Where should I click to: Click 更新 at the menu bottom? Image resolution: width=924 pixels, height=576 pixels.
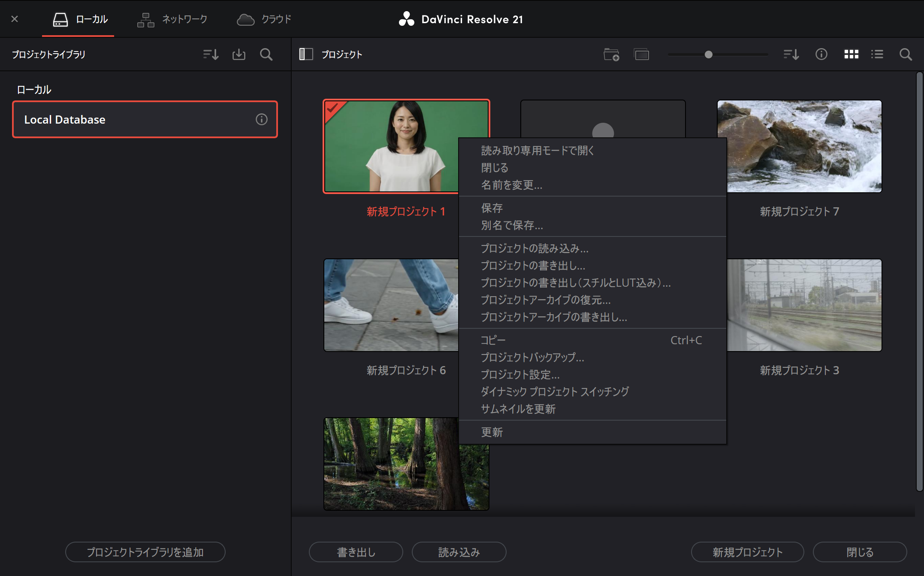[x=592, y=432]
